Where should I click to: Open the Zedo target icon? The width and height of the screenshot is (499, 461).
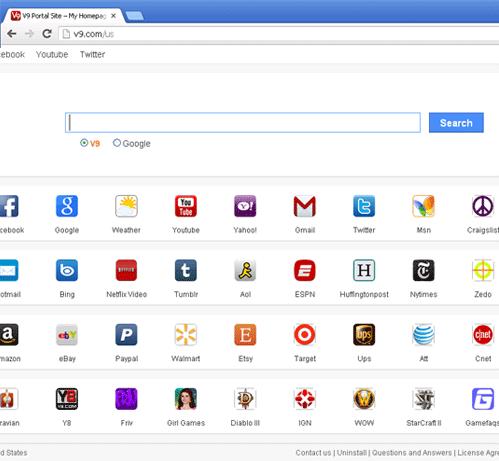(483, 270)
